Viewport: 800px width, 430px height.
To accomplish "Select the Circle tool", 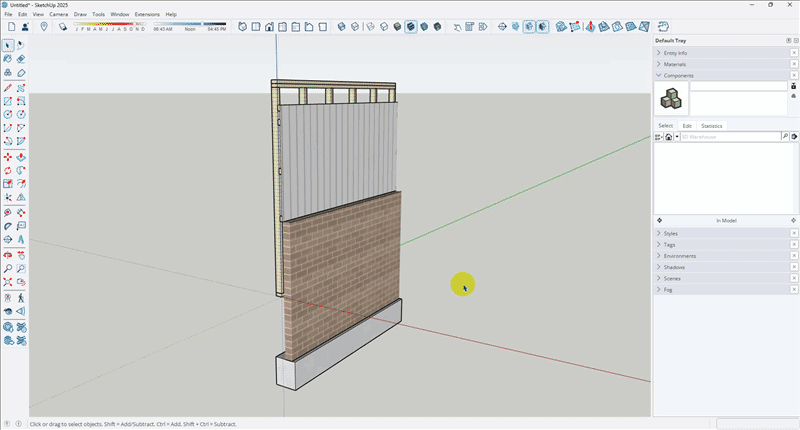I will [x=8, y=115].
